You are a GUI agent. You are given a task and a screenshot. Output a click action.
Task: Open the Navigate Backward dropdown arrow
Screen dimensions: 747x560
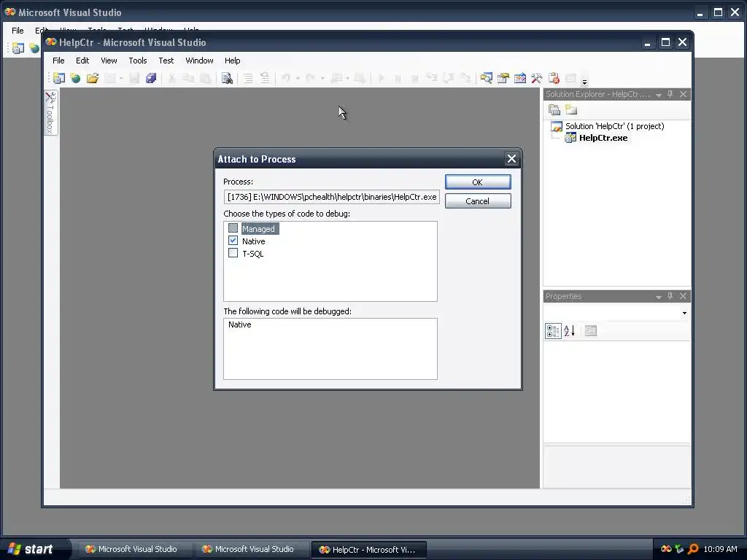[347, 78]
